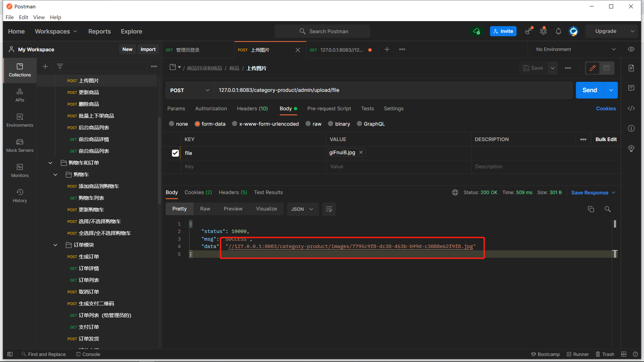The image size is (644, 362).
Task: Click the environment quick look eye icon
Action: (631, 49)
